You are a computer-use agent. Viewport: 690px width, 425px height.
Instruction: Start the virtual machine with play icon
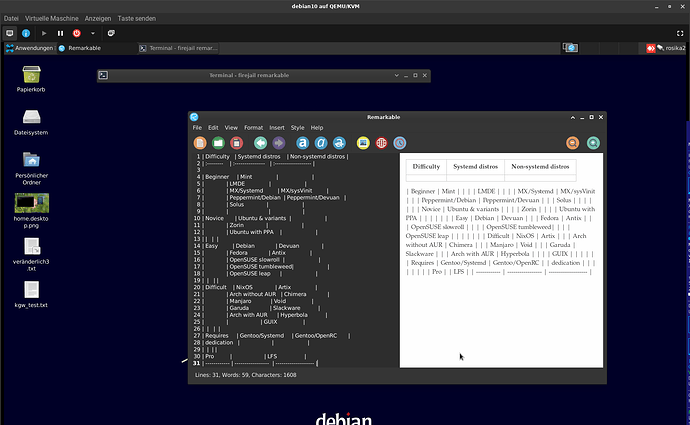point(44,33)
